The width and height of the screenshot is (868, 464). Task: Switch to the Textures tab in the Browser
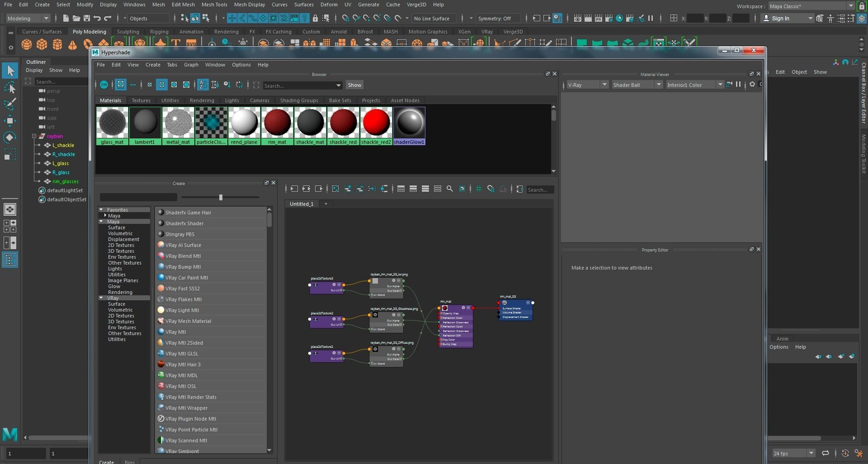[141, 100]
